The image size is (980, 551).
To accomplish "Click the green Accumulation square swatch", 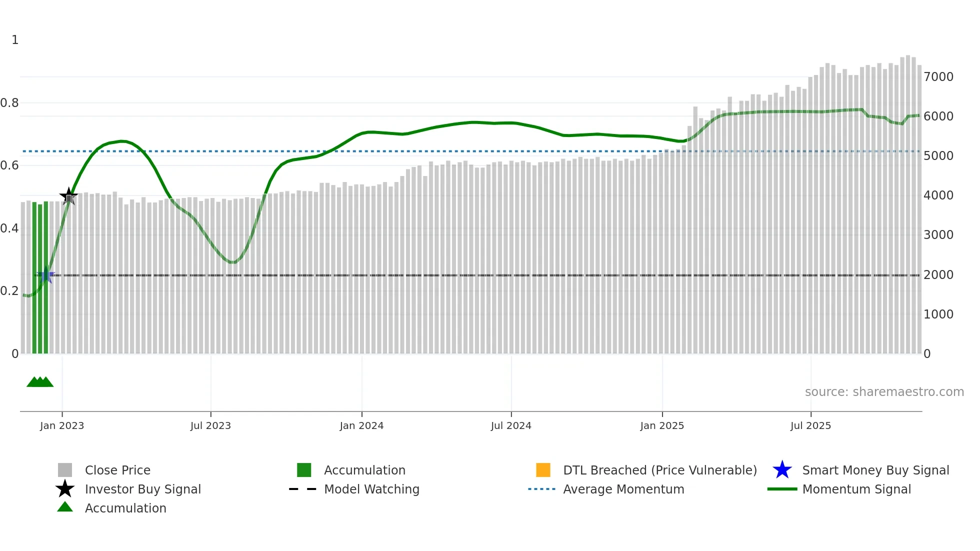I will [304, 470].
